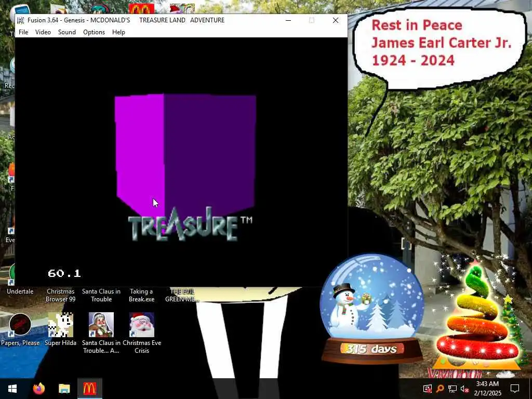Minimize the Fusion emulator window
Viewport: 532px width, 399px height.
[x=288, y=20]
